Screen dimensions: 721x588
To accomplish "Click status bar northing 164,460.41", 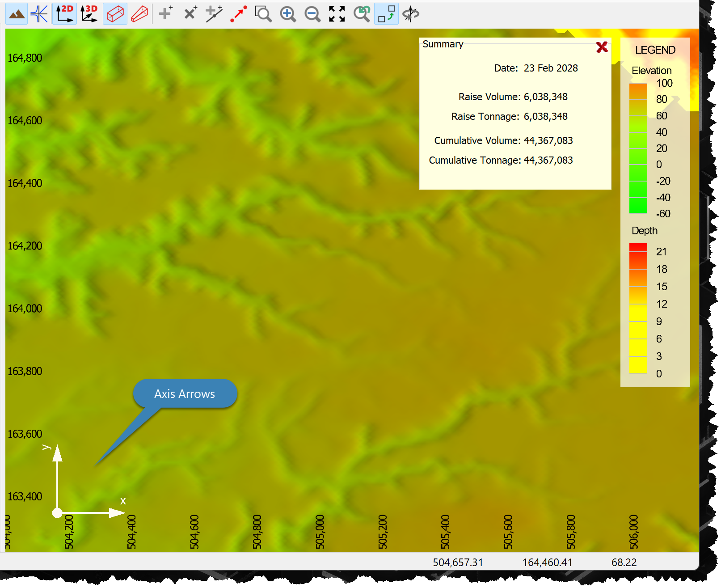I will click(548, 563).
